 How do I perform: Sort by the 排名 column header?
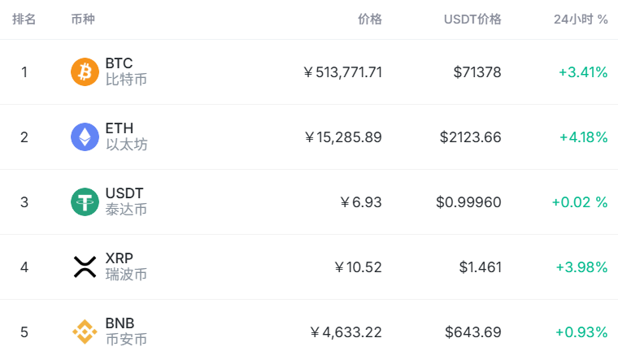pyautogui.click(x=24, y=19)
